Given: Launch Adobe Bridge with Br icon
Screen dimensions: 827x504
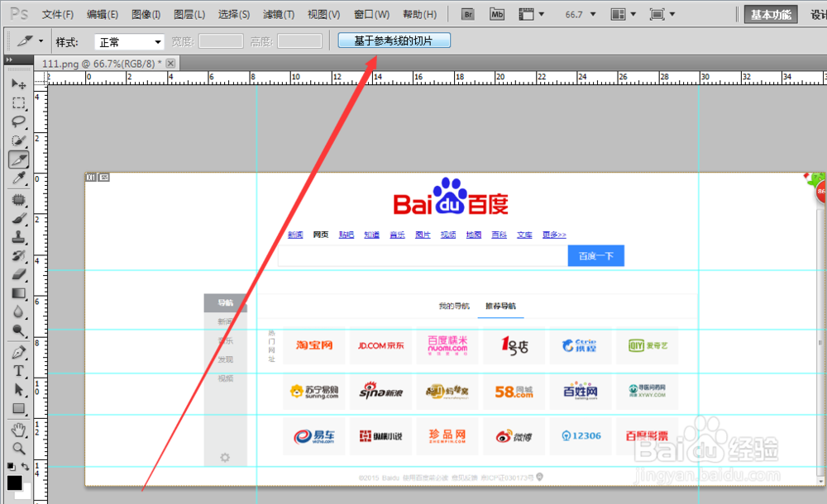Looking at the screenshot, I should [467, 14].
